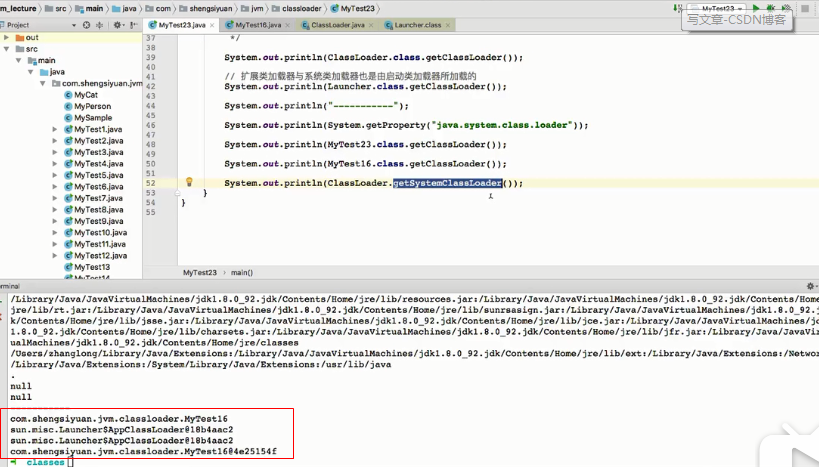Click the java breadcrumb in navigation bar
The width and height of the screenshot is (819, 467).
(x=124, y=8)
